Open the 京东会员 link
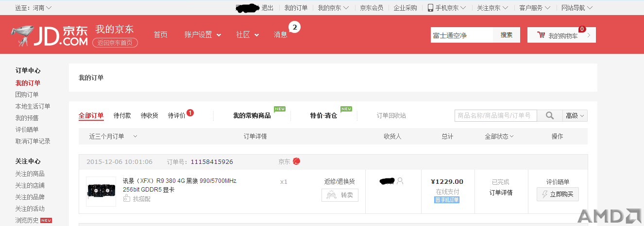The image size is (644, 226). click(x=372, y=8)
